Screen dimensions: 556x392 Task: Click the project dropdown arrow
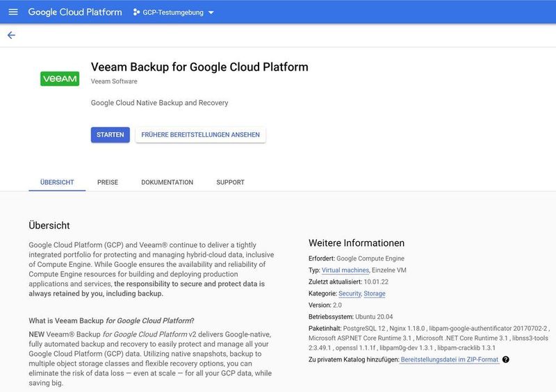(211, 13)
